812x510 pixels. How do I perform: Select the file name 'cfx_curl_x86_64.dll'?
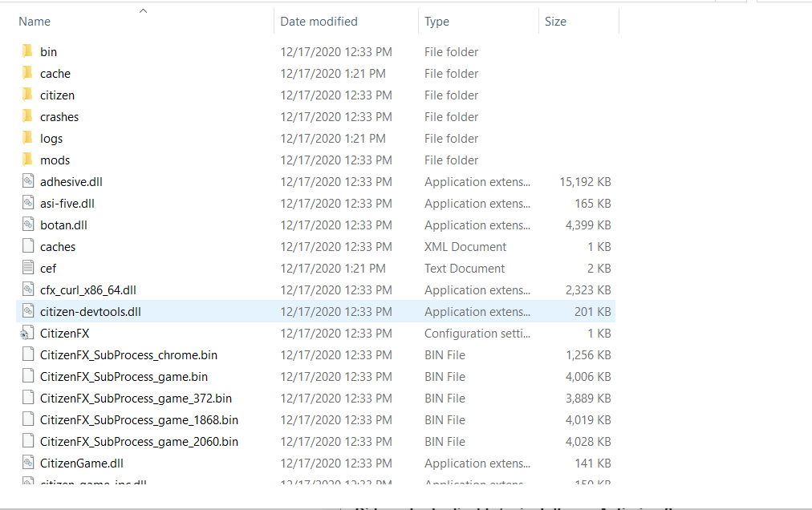pos(88,290)
